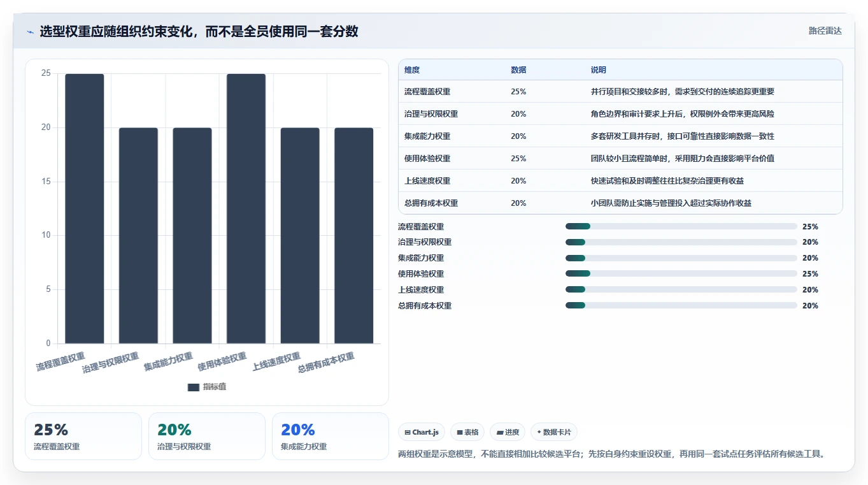Click the page title 选型权重应随组织约束变化
Viewport: 868px width, 485px height.
pyautogui.click(x=199, y=31)
